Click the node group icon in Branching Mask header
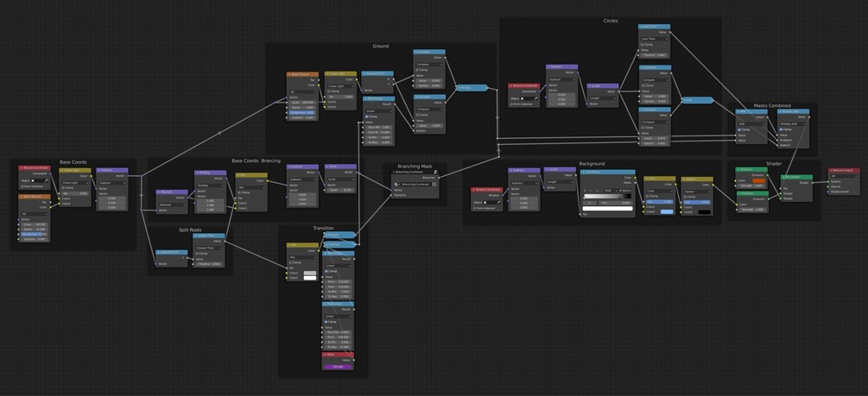This screenshot has height=396, width=868. click(x=435, y=172)
